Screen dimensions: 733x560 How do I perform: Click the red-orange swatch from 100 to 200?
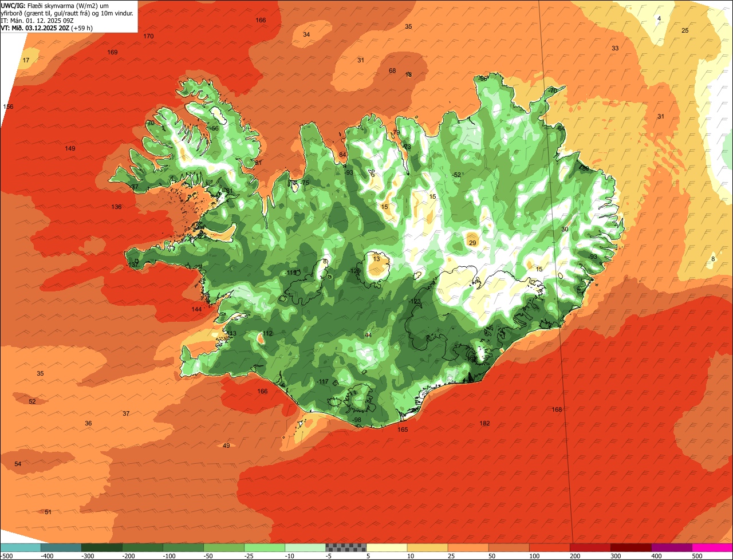pos(549,547)
